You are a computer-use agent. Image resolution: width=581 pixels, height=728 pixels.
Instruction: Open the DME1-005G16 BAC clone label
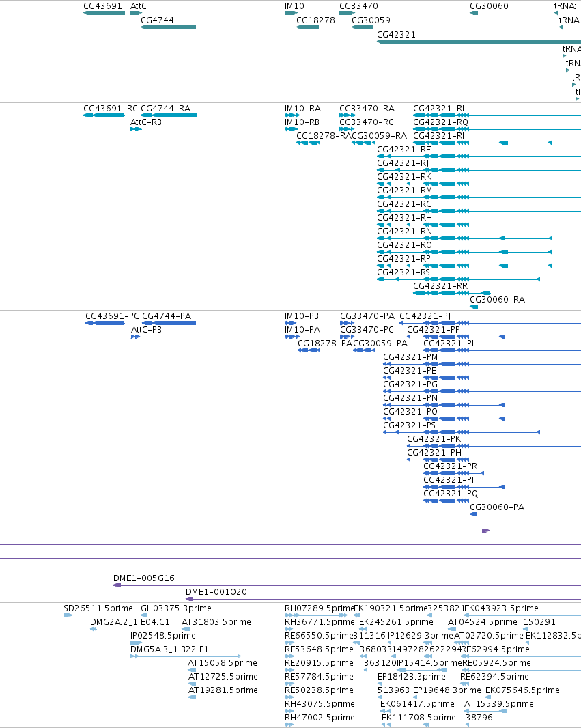point(144,578)
